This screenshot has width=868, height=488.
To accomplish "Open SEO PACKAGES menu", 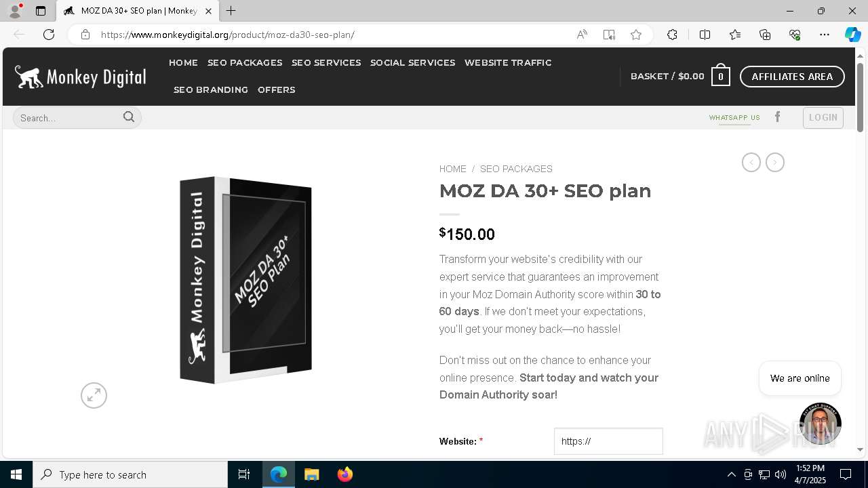I will (x=245, y=62).
